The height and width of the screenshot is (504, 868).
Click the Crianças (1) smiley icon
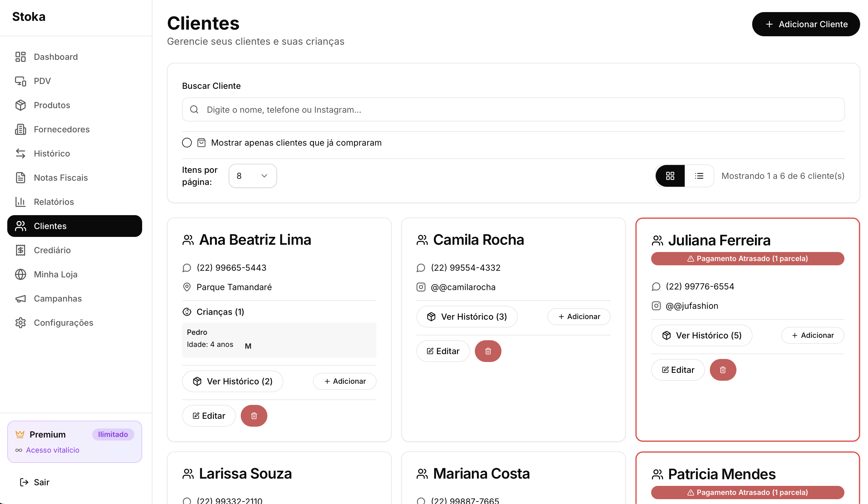click(x=187, y=312)
